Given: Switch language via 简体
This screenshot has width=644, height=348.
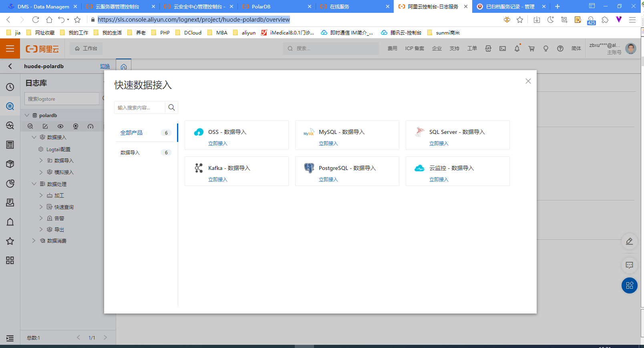Looking at the screenshot, I should [576, 49].
